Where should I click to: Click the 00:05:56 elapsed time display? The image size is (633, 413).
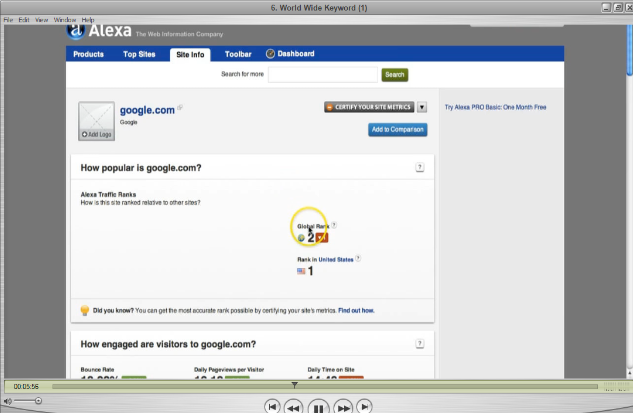click(26, 386)
